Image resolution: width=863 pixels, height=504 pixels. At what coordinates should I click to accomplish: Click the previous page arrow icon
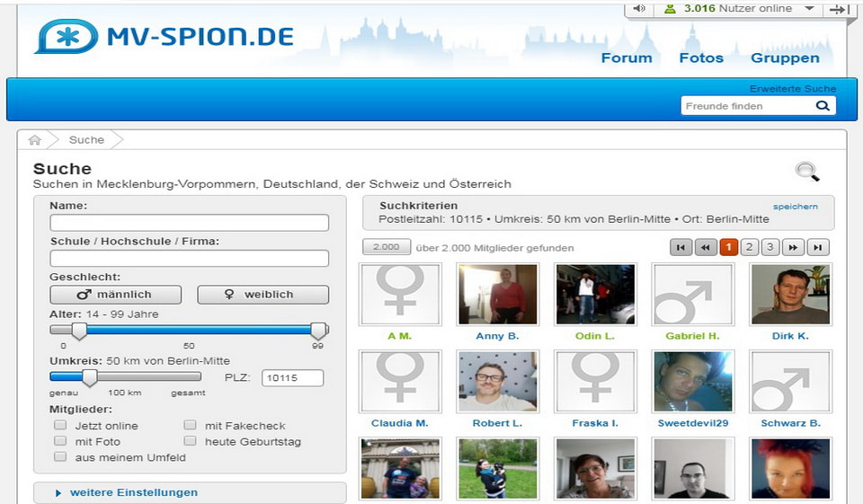(x=705, y=248)
